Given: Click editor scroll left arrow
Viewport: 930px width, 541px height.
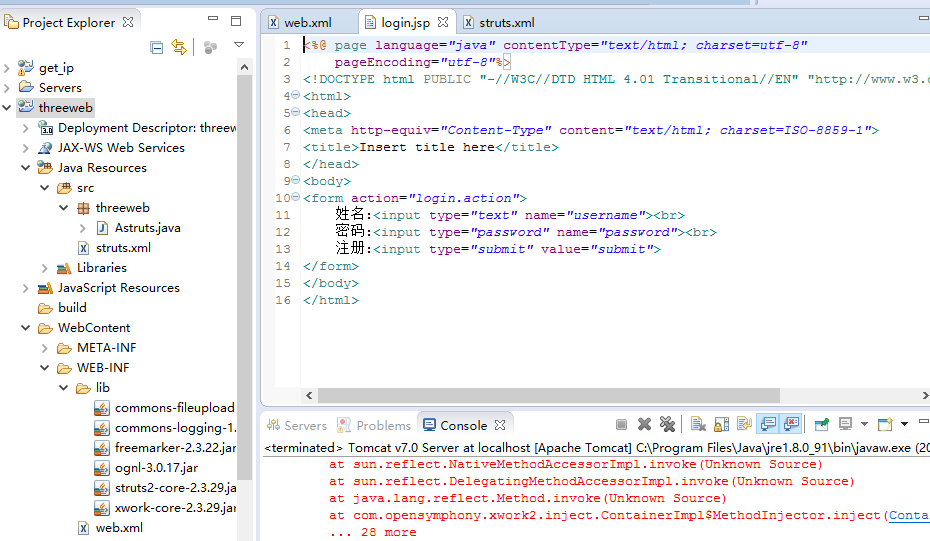Looking at the screenshot, I should [x=309, y=395].
